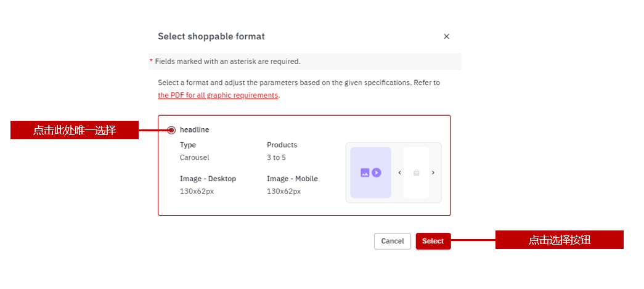
Task: Select the headline format radio button
Action: 171,130
